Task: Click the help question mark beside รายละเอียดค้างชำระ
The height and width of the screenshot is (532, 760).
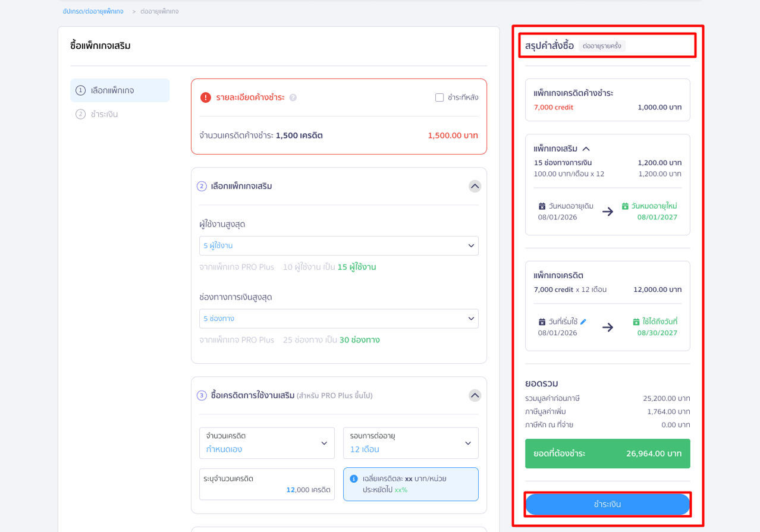Action: point(293,97)
